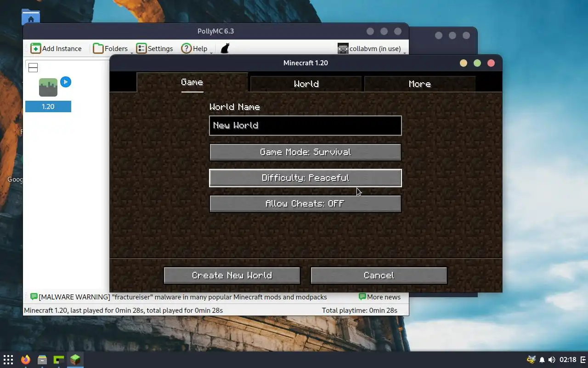Click Create New World button
This screenshot has height=368, width=588.
pos(232,276)
